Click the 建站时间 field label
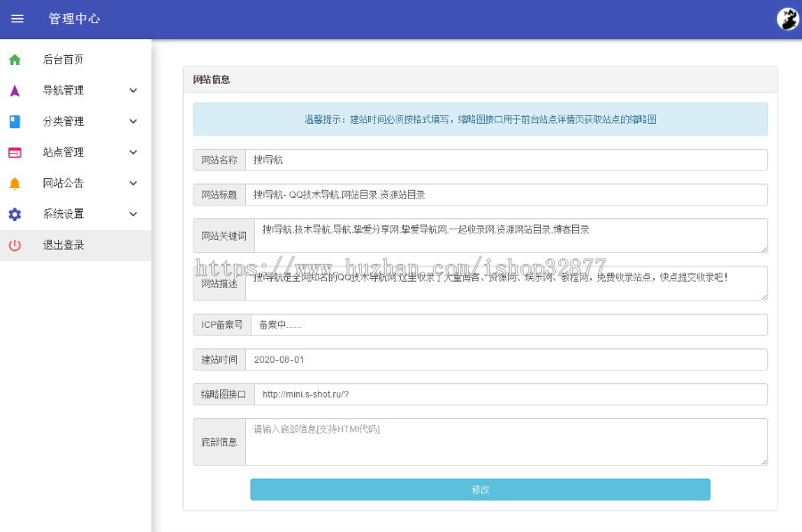Image resolution: width=802 pixels, height=532 pixels. pos(219,360)
